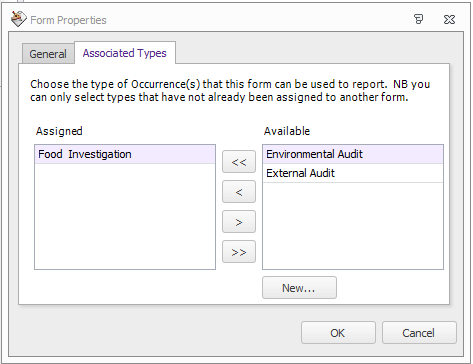The width and height of the screenshot is (473, 364).
Task: Select the Associated Types tab
Action: click(x=125, y=53)
